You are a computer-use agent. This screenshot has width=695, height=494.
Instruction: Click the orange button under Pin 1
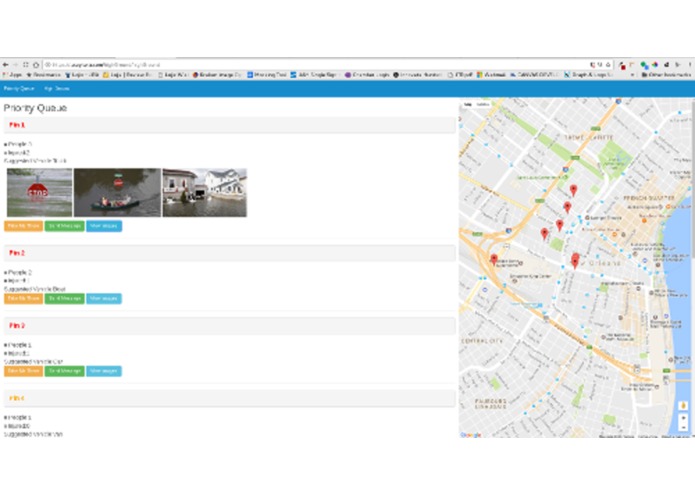[x=23, y=226]
